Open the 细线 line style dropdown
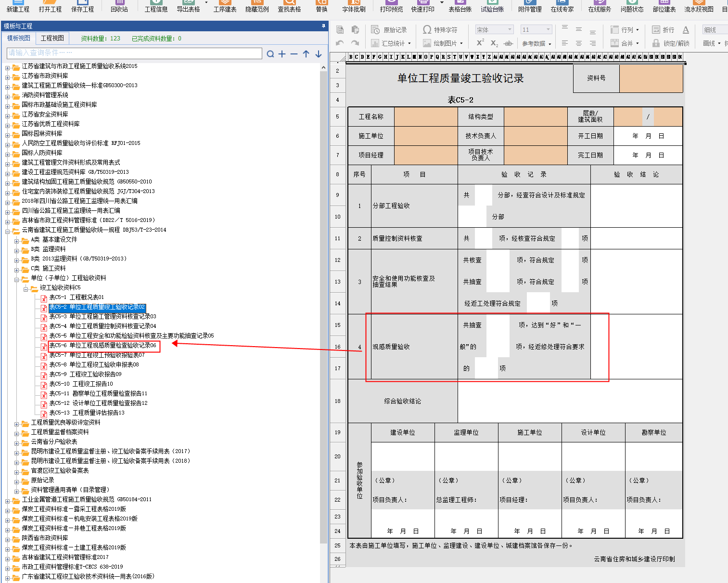 coord(715,30)
